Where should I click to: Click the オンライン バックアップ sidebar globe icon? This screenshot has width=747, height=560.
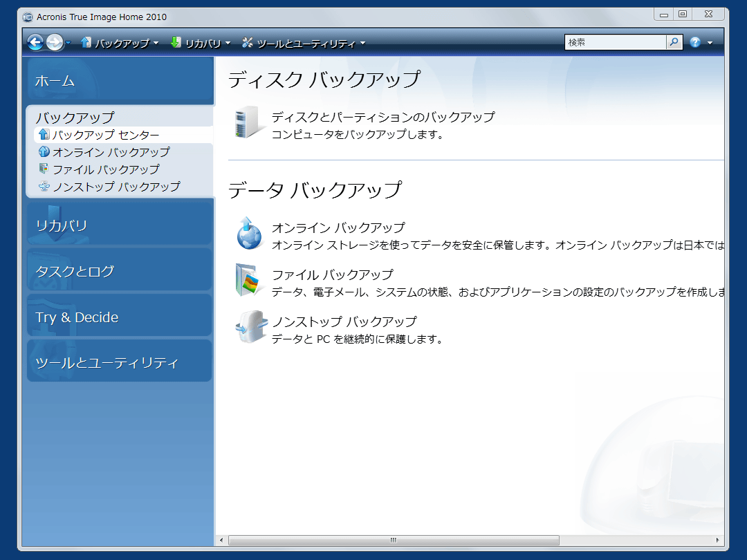tap(44, 151)
